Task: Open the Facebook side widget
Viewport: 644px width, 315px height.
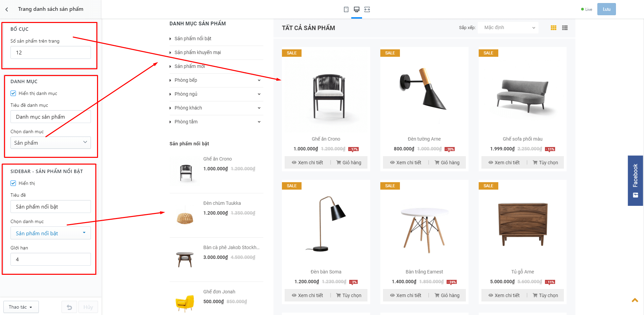Action: click(635, 180)
